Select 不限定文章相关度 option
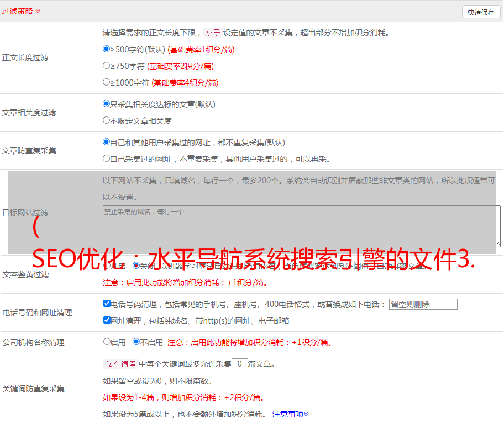This screenshot has height=424, width=504. pos(107,120)
